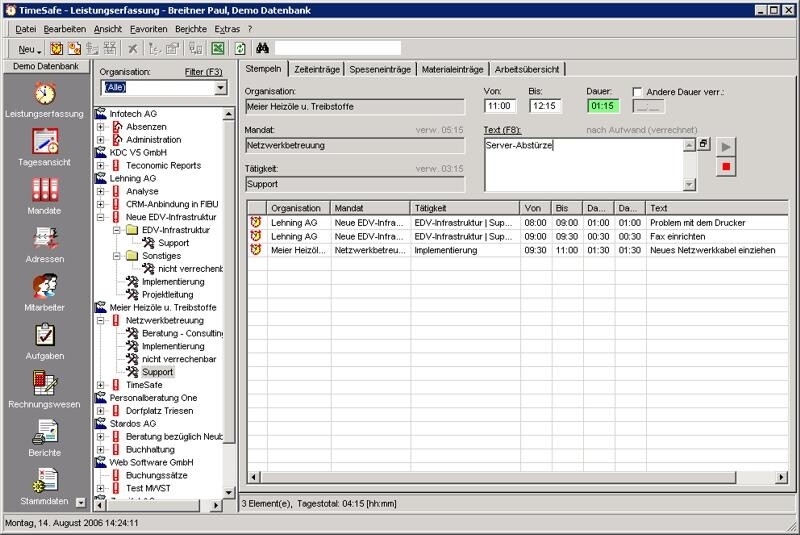Switch to the Zeiteinträge tab
This screenshot has height=535, width=800.
point(316,69)
